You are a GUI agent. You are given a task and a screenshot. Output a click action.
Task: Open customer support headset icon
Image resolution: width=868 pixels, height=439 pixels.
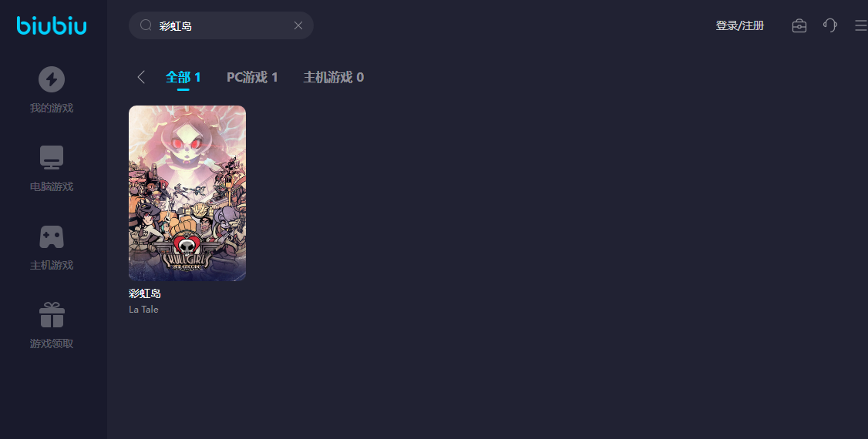[x=829, y=25]
